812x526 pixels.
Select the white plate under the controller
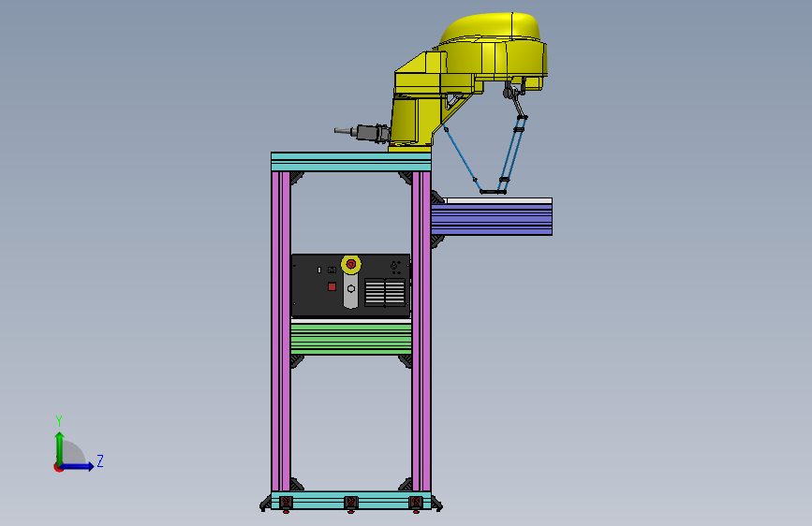click(x=351, y=322)
